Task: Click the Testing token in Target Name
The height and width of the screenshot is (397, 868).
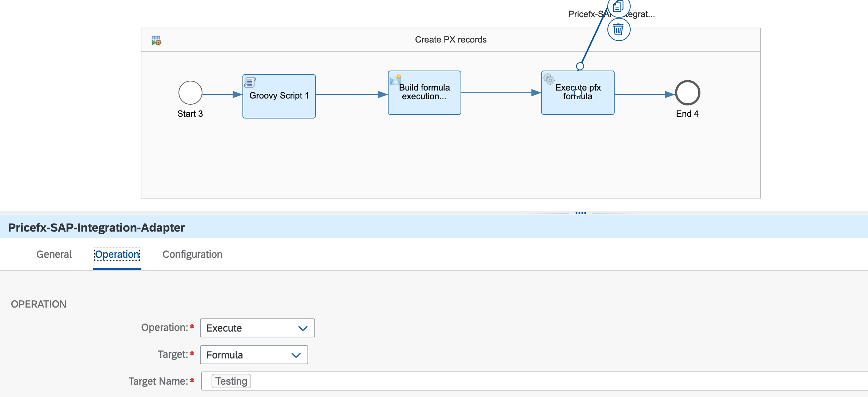Action: click(x=231, y=381)
